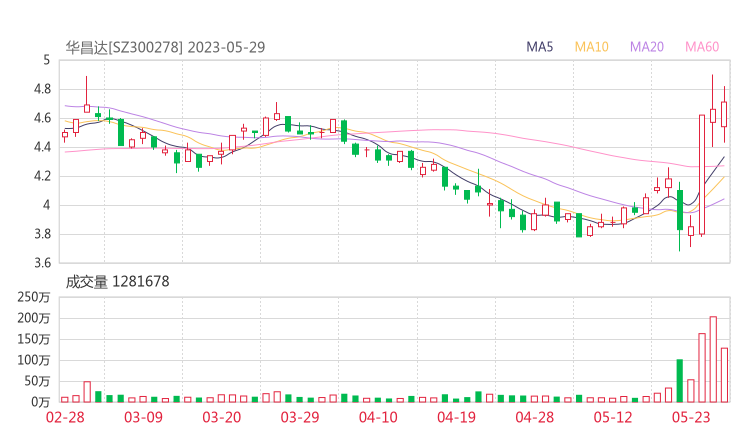
Task: Click the MA60 legend label
Action: coord(702,47)
